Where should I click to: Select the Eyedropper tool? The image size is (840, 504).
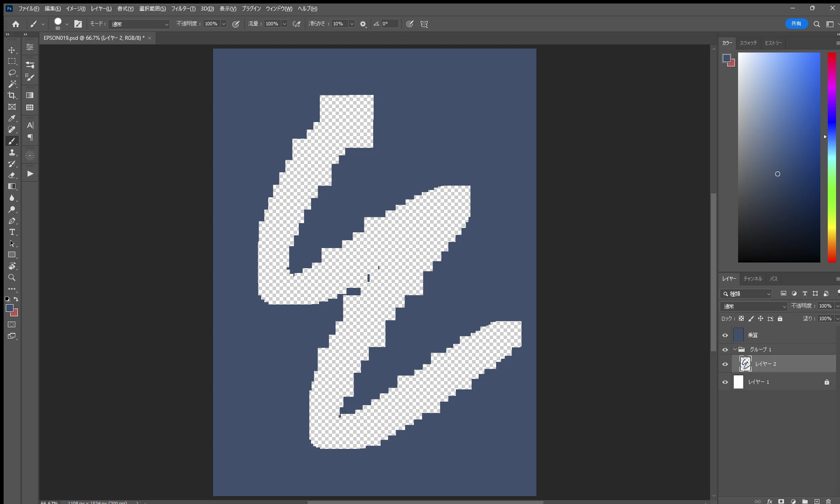(12, 118)
